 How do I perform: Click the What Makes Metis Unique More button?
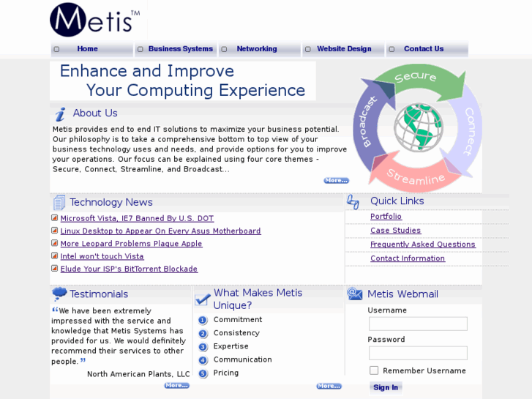pos(329,386)
